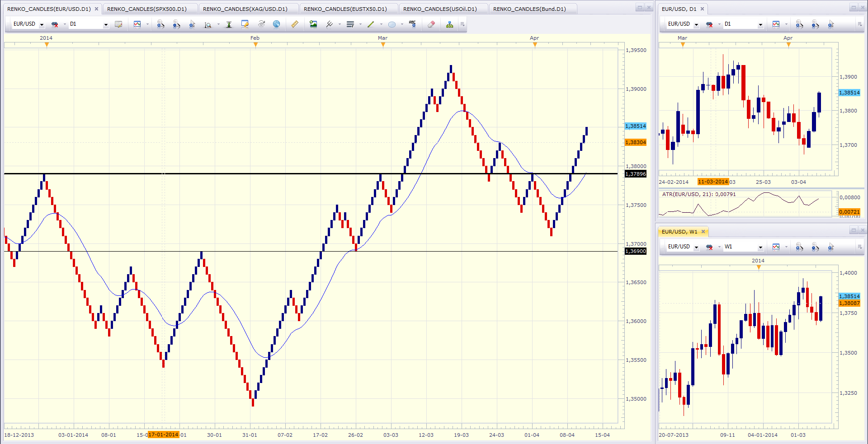Click the link icon in the W1 toolbar

pyautogui.click(x=709, y=247)
